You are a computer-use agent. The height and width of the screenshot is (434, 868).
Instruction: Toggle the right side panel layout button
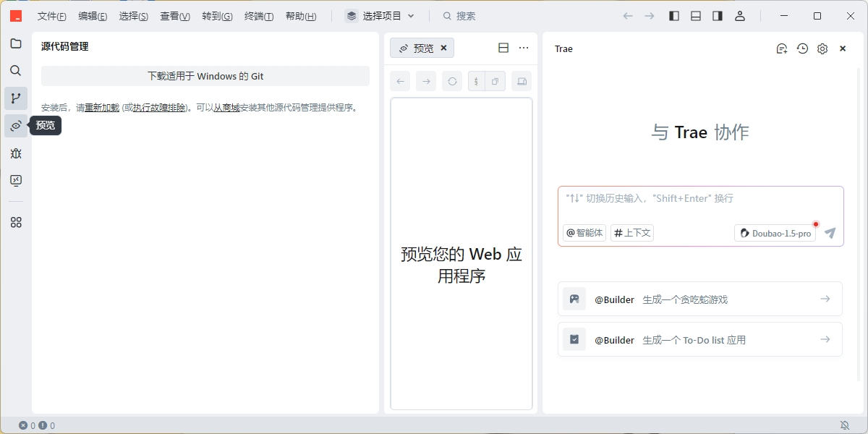tap(718, 16)
